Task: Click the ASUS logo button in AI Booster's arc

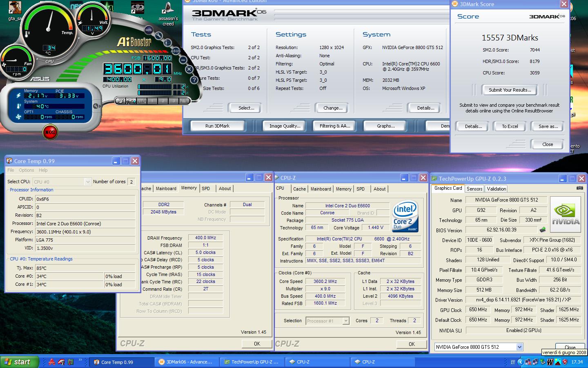Action: (176, 51)
